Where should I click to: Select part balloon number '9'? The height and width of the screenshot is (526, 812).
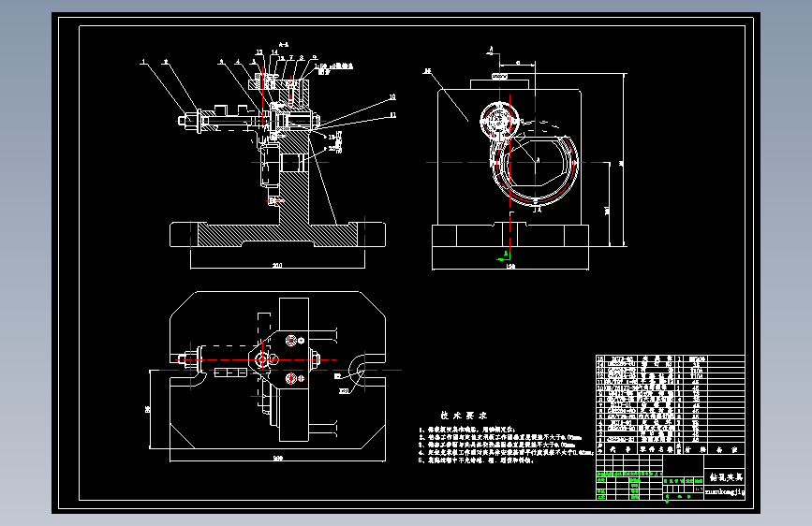coord(314,57)
